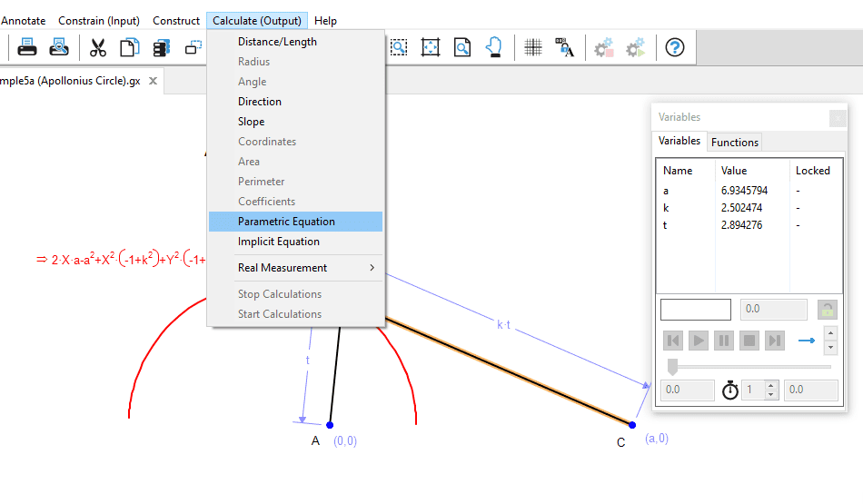Click the skip-to-end animation button

(x=774, y=341)
